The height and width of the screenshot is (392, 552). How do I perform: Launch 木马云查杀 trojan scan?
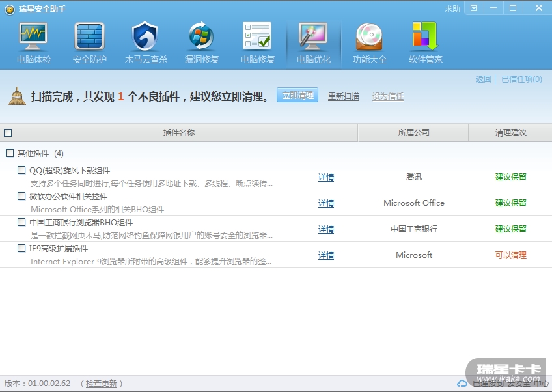coord(146,44)
